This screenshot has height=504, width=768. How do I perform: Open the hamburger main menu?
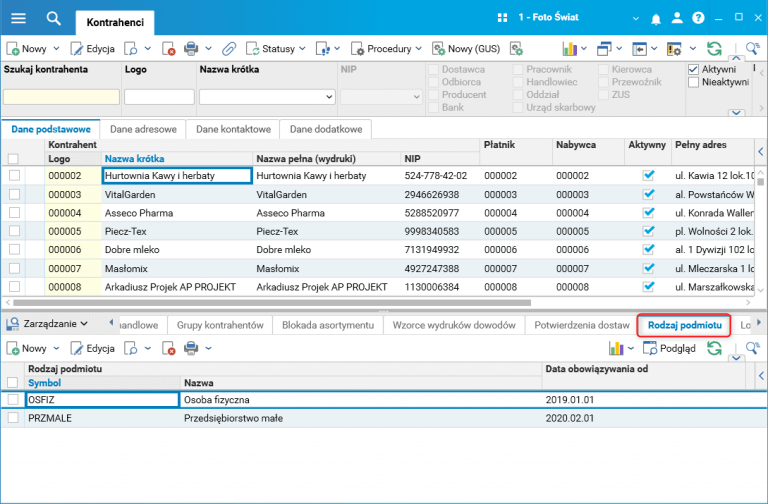pyautogui.click(x=18, y=18)
